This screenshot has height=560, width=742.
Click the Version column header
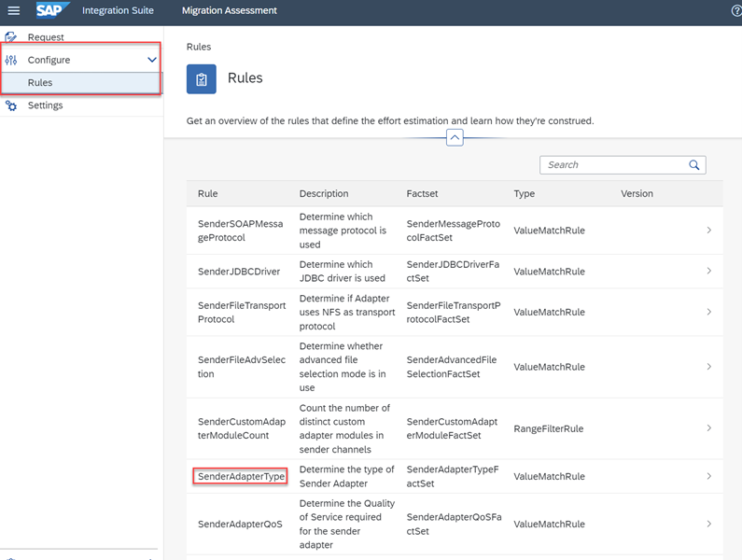pos(637,193)
